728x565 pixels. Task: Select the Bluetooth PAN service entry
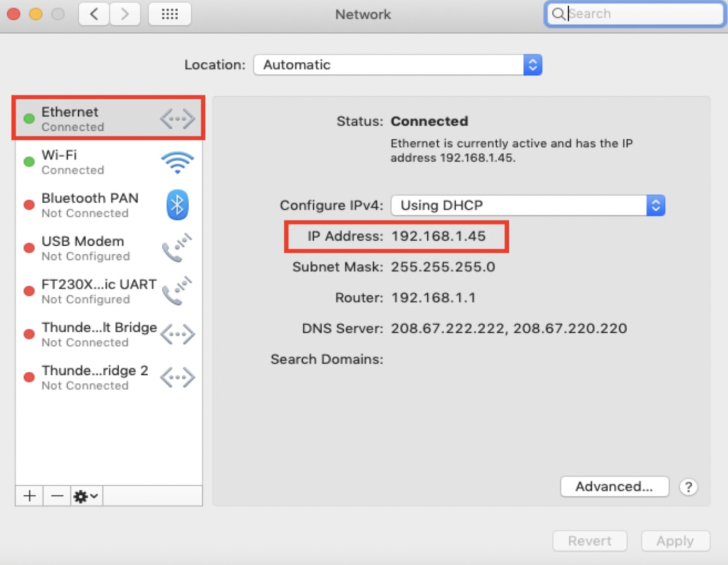coord(90,205)
